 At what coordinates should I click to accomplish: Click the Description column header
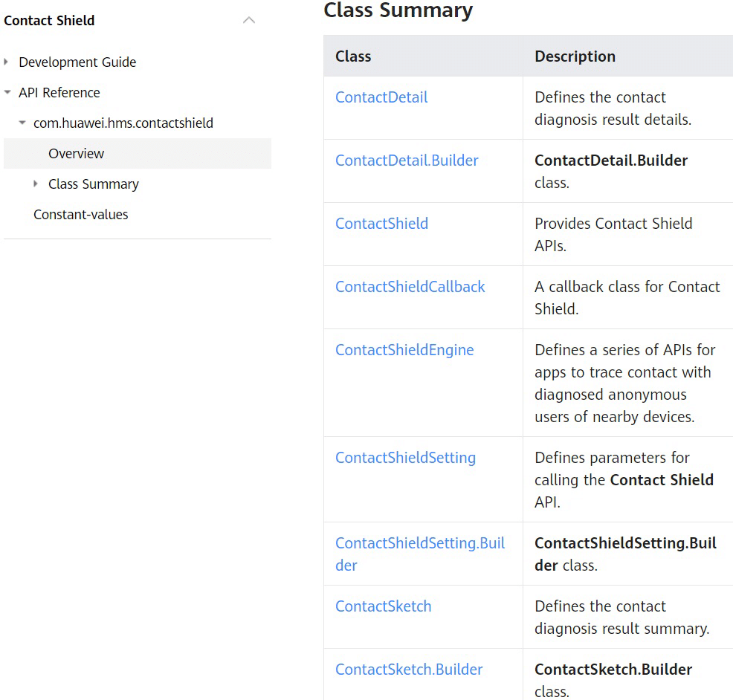575,56
